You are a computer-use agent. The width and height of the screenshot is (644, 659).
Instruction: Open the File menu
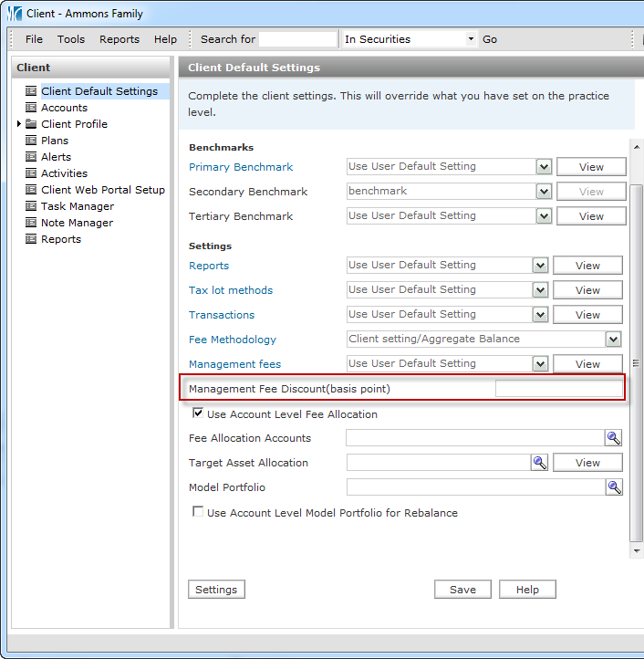click(34, 39)
